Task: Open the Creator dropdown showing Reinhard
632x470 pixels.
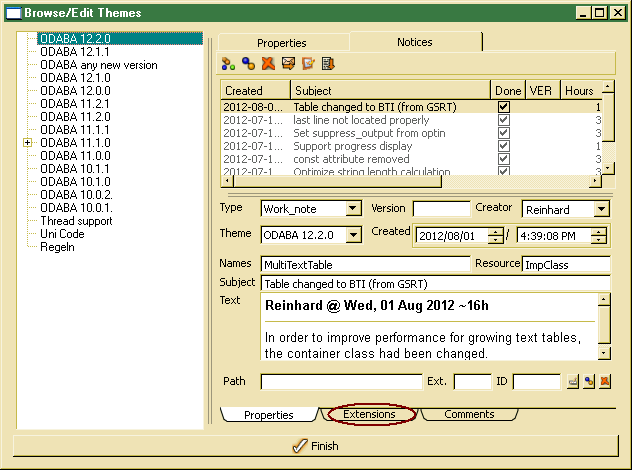Action: (600, 209)
